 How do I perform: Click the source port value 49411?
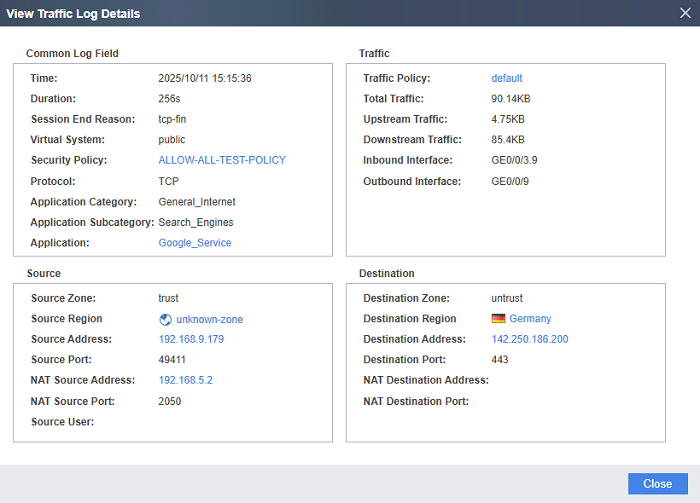click(172, 360)
